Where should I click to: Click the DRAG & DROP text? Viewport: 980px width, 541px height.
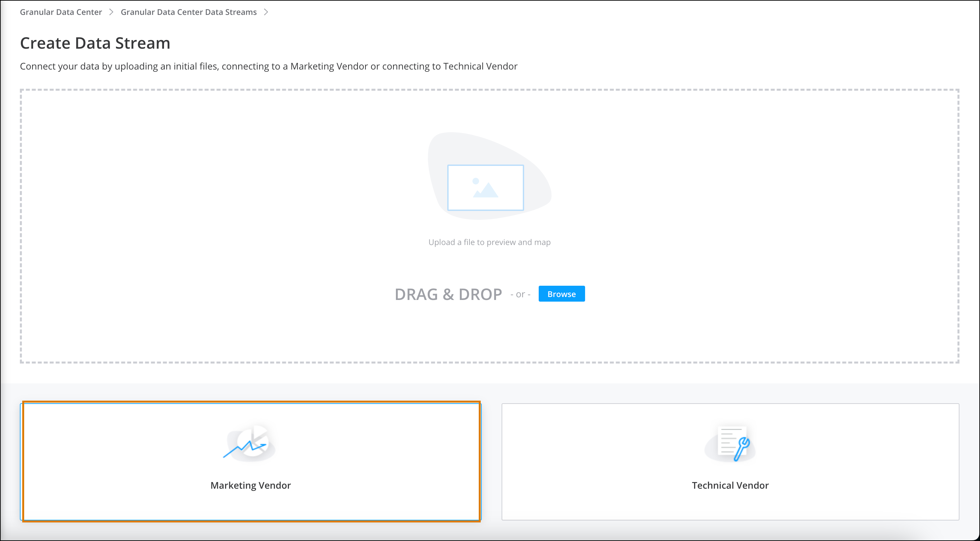coord(448,294)
